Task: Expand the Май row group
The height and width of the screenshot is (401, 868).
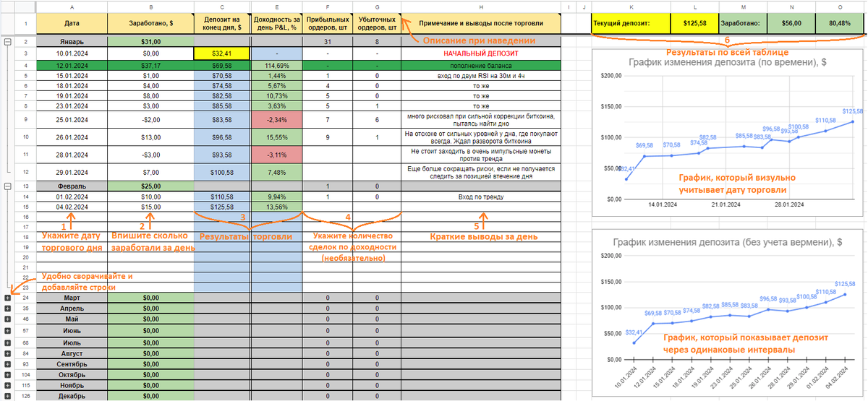Action: (7, 319)
